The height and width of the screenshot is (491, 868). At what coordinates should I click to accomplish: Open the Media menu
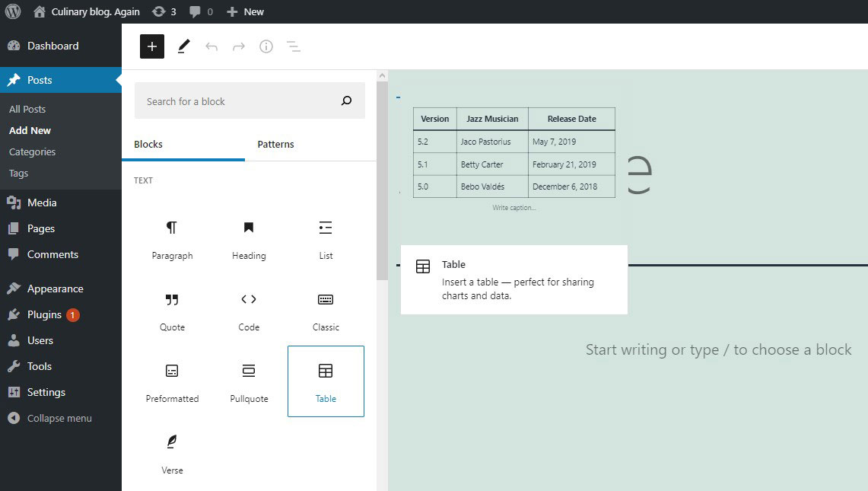60,202
